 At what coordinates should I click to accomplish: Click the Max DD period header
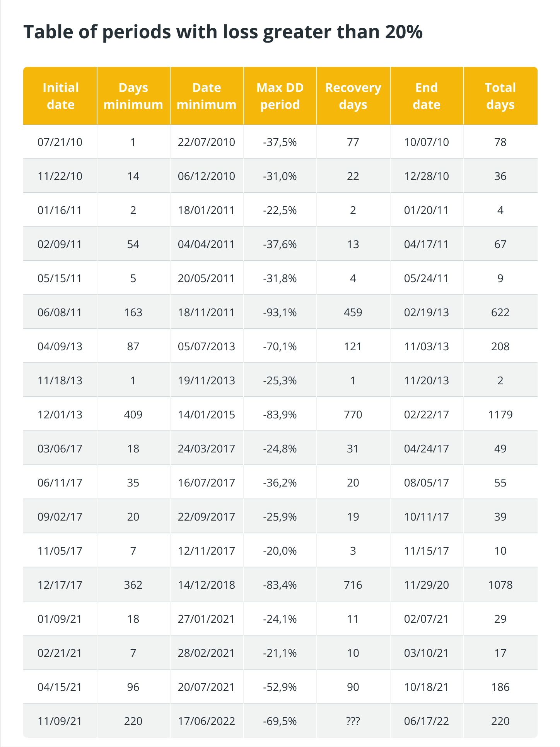click(x=280, y=96)
